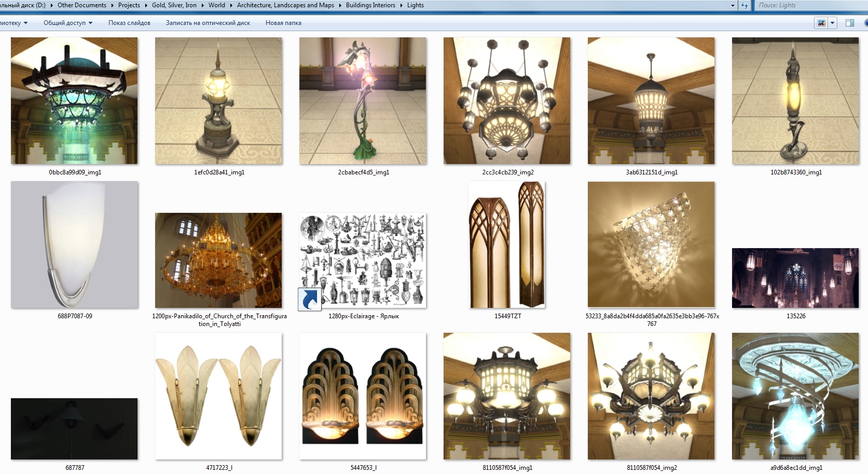Viewport: 868px width, 474px height.
Task: Open the change view icon button
Action: pos(821,23)
